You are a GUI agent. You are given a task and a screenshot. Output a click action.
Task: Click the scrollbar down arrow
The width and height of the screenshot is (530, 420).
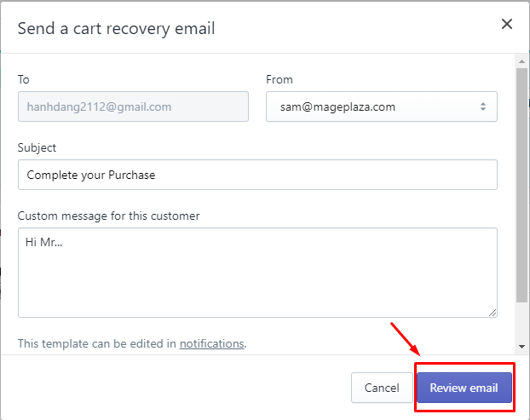click(x=521, y=347)
